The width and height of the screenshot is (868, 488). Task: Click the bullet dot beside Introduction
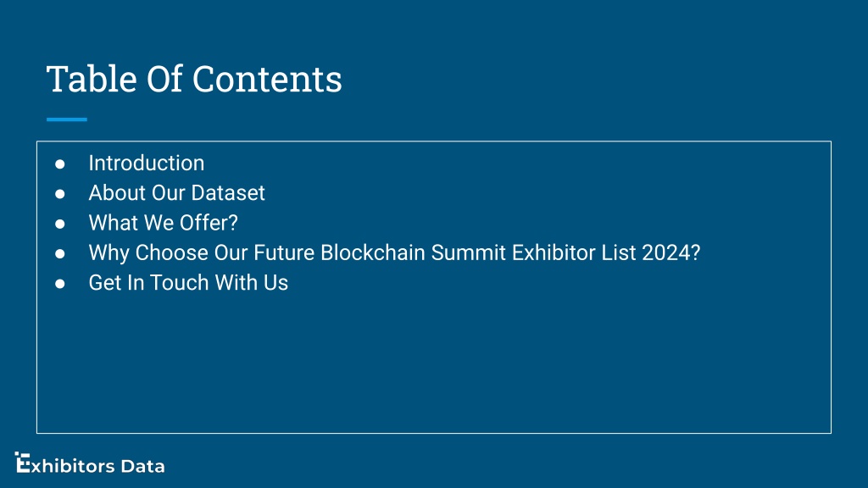(x=60, y=164)
